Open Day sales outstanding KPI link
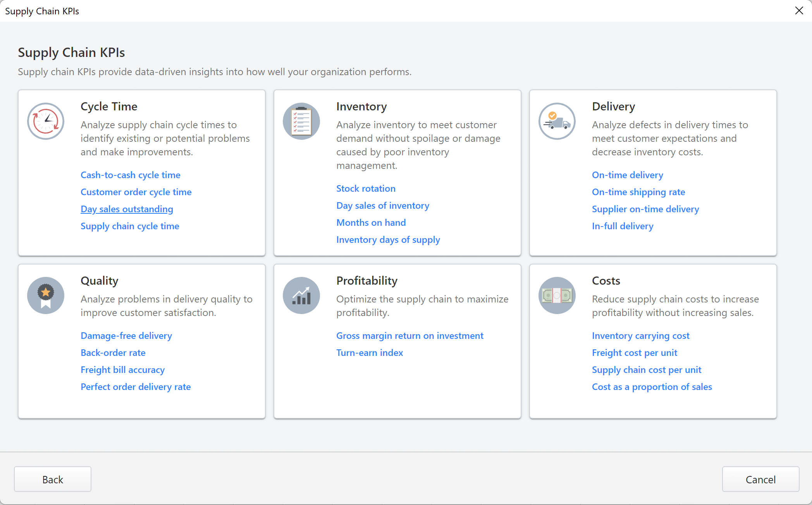 tap(127, 208)
